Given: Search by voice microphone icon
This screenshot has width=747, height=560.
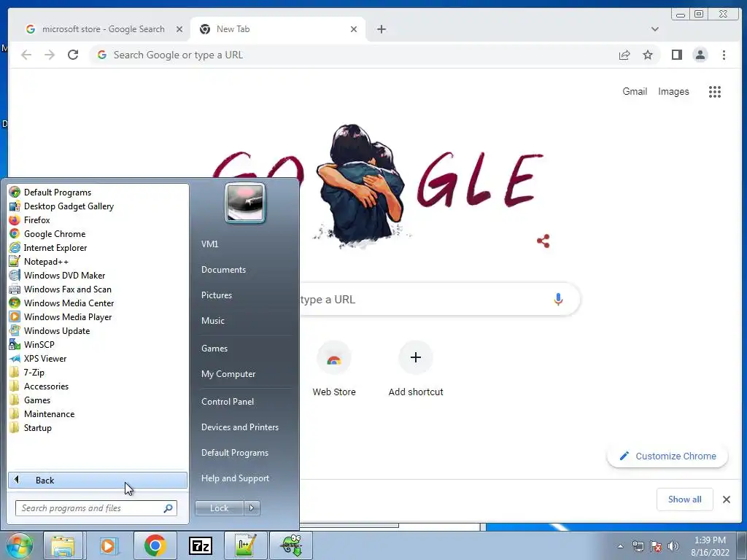Looking at the screenshot, I should 558,299.
